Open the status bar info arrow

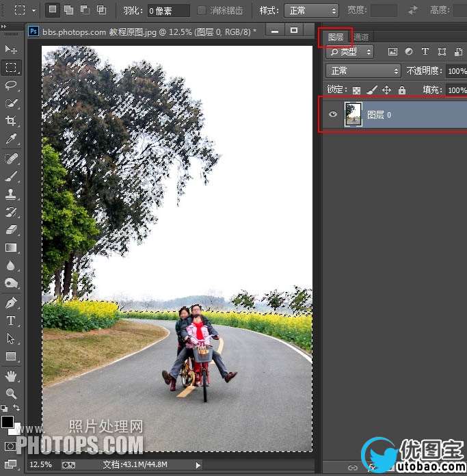198,465
